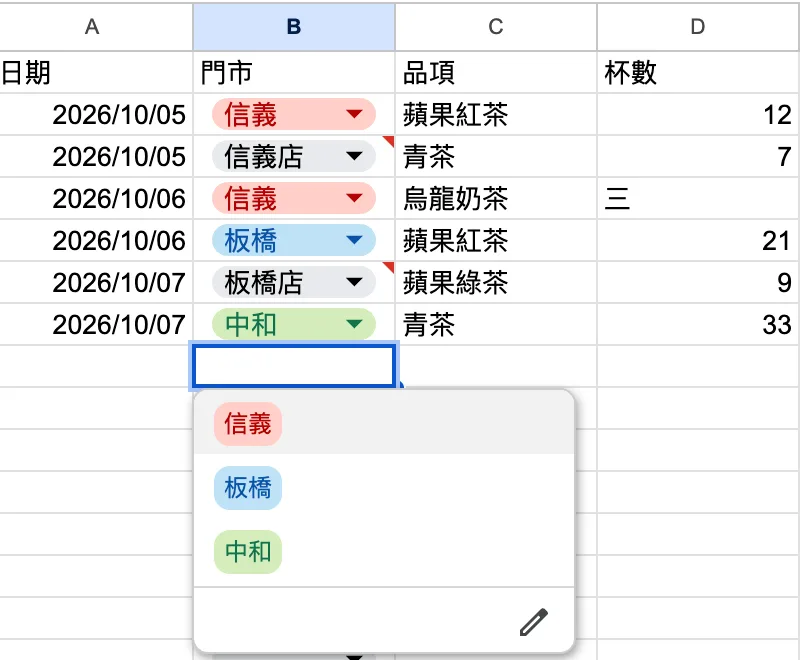Viewport: 800px width, 660px height.
Task: Select date 2026/10/06 in the 板橋 row
Action: click(x=96, y=240)
